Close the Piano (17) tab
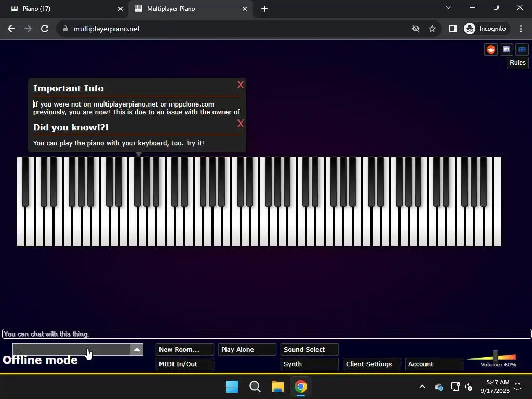The height and width of the screenshot is (399, 532). pos(121,9)
